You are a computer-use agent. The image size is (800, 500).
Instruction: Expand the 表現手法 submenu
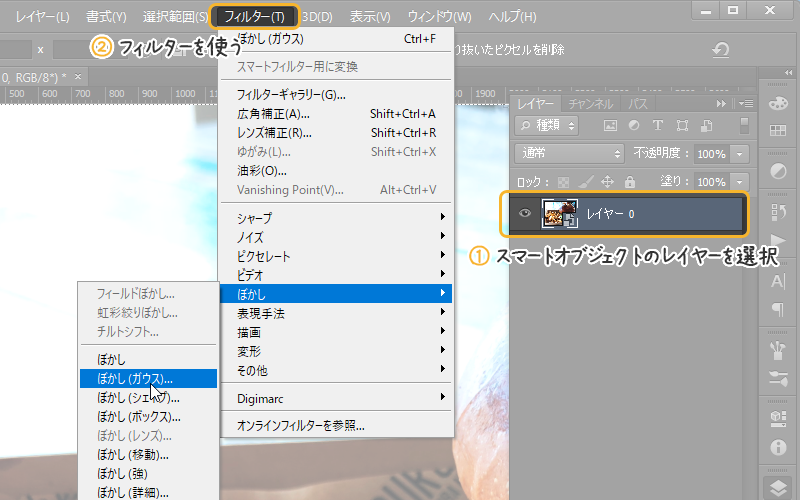click(337, 313)
